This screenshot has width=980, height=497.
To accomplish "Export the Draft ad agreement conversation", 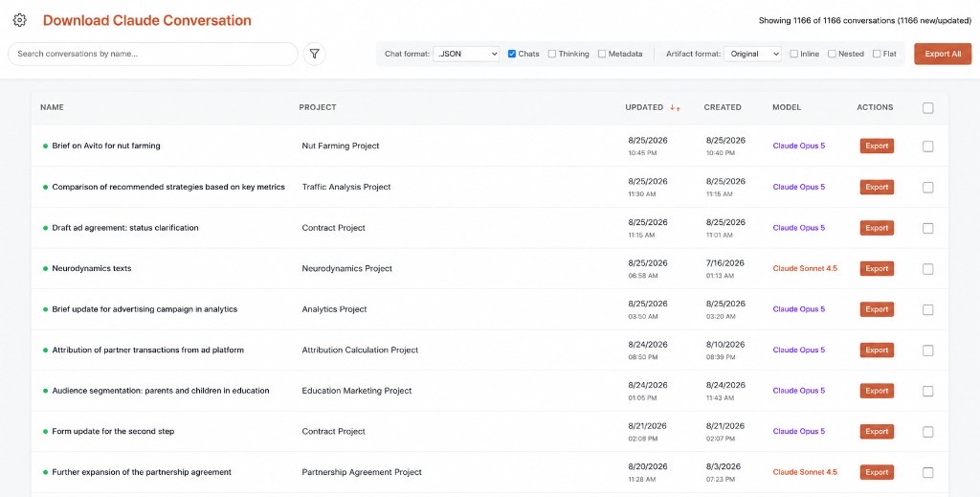I will [x=877, y=228].
